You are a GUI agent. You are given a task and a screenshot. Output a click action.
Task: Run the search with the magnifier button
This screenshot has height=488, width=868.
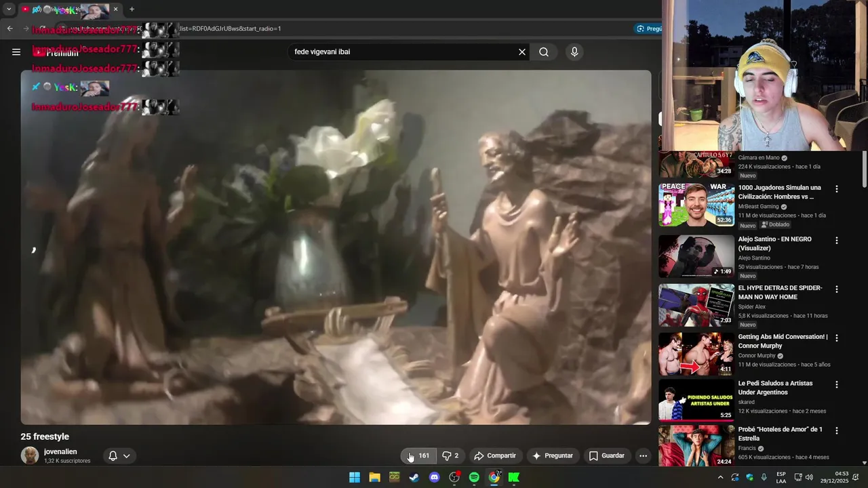[544, 52]
